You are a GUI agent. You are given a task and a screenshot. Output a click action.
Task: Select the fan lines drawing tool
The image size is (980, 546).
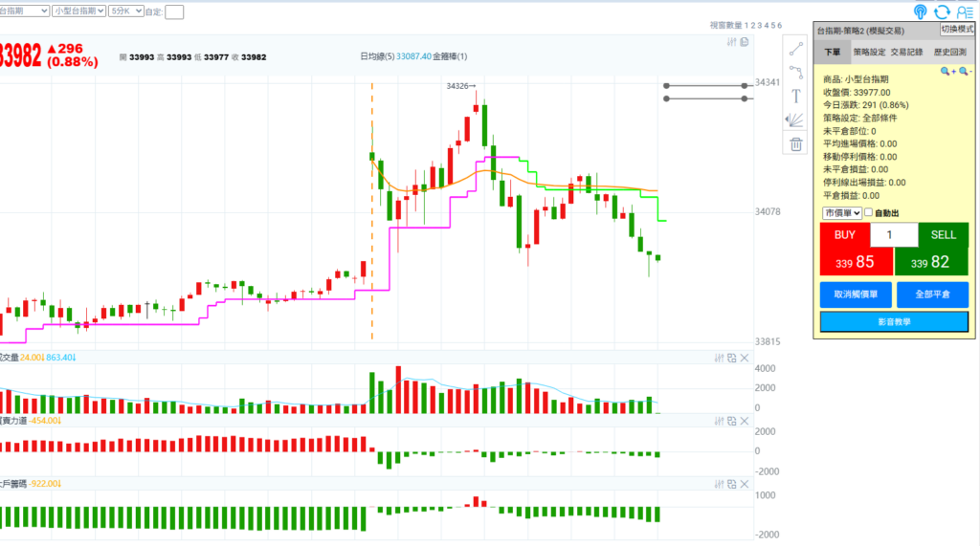(x=795, y=120)
